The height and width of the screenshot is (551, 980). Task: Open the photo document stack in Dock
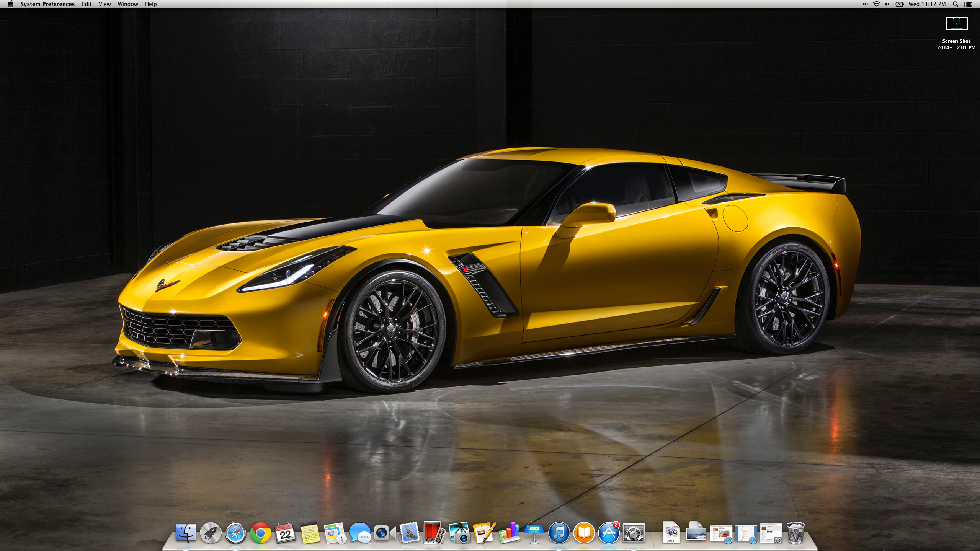coord(696,532)
